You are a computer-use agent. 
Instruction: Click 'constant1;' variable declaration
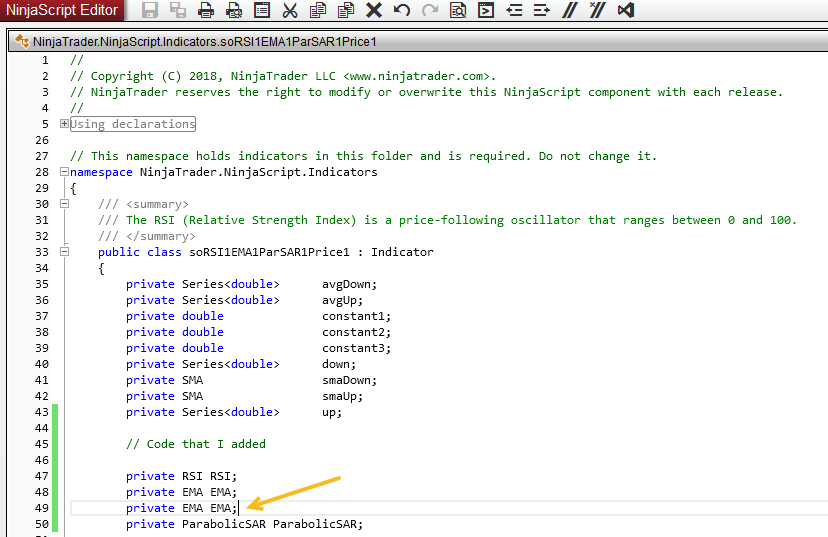pyautogui.click(x=356, y=316)
